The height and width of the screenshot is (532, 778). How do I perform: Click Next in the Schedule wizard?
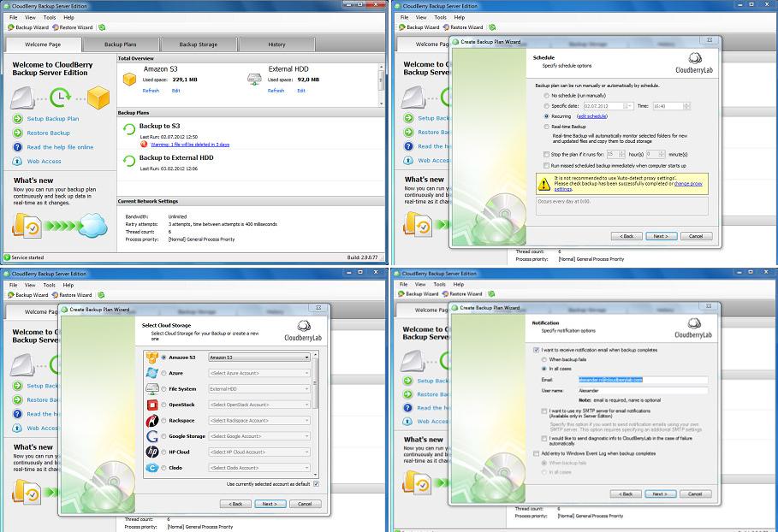pos(662,236)
